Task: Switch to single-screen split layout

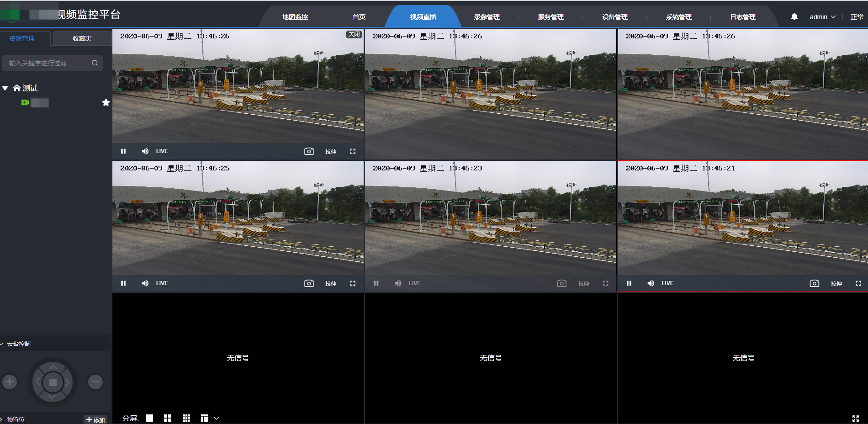Action: pos(149,418)
